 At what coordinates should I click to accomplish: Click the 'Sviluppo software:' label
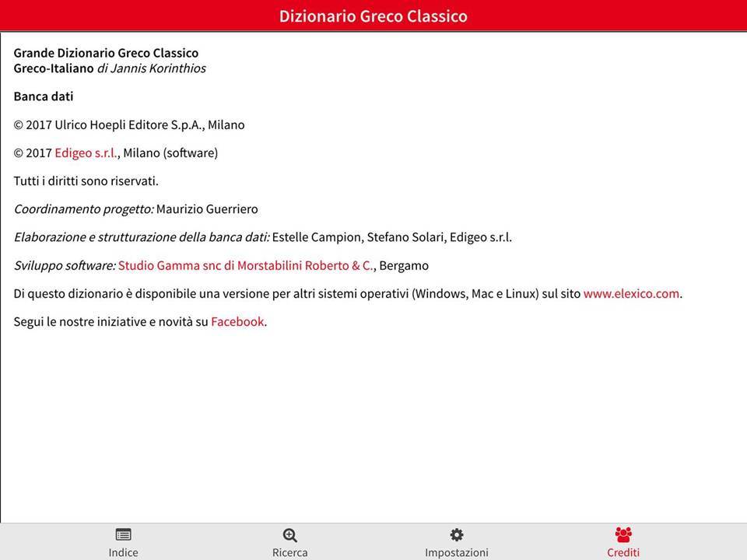coord(65,266)
